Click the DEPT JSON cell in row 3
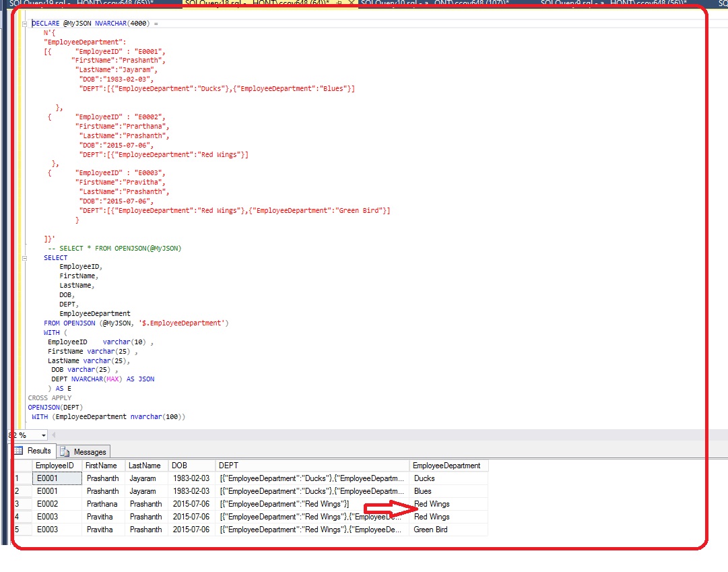The image size is (728, 572). [312, 504]
